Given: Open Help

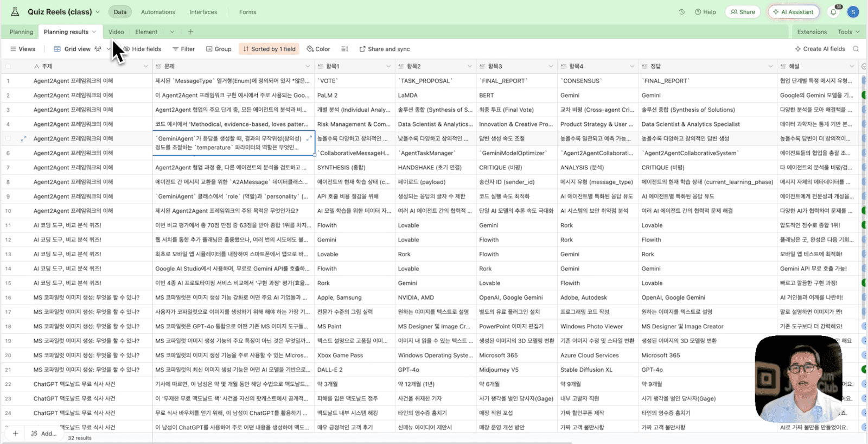Looking at the screenshot, I should pos(705,12).
